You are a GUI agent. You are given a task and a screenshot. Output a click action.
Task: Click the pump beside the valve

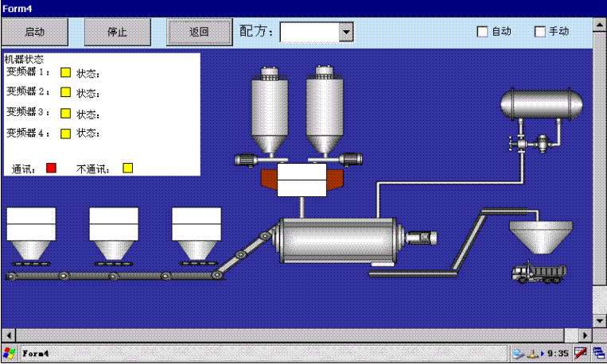coord(543,144)
